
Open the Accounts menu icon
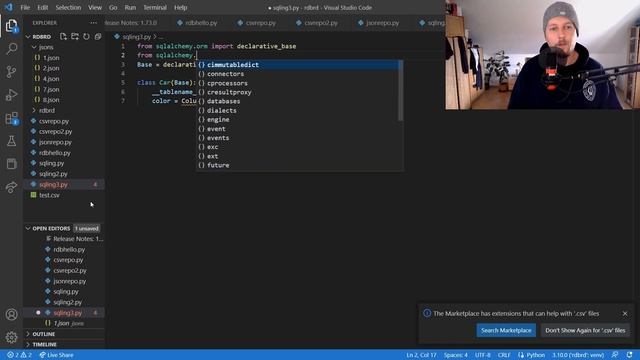[x=11, y=314]
